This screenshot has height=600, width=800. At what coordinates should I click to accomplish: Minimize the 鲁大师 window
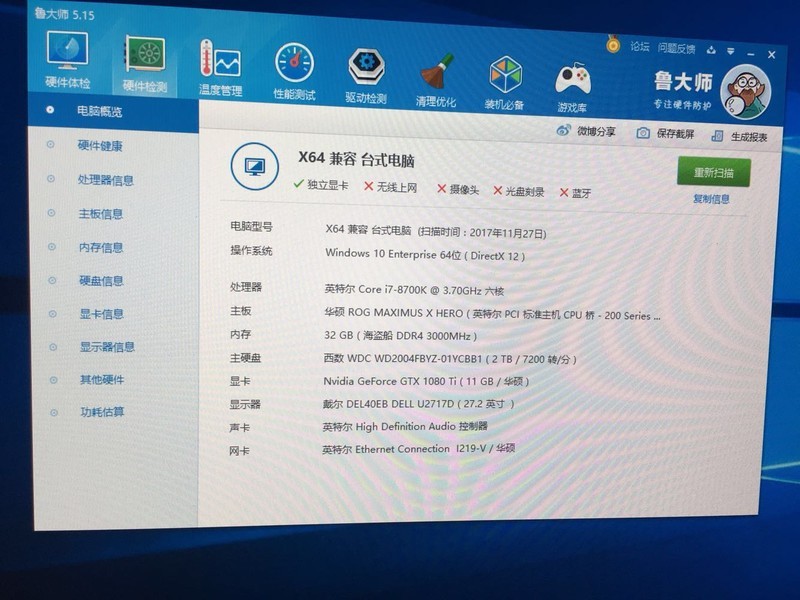[x=751, y=53]
